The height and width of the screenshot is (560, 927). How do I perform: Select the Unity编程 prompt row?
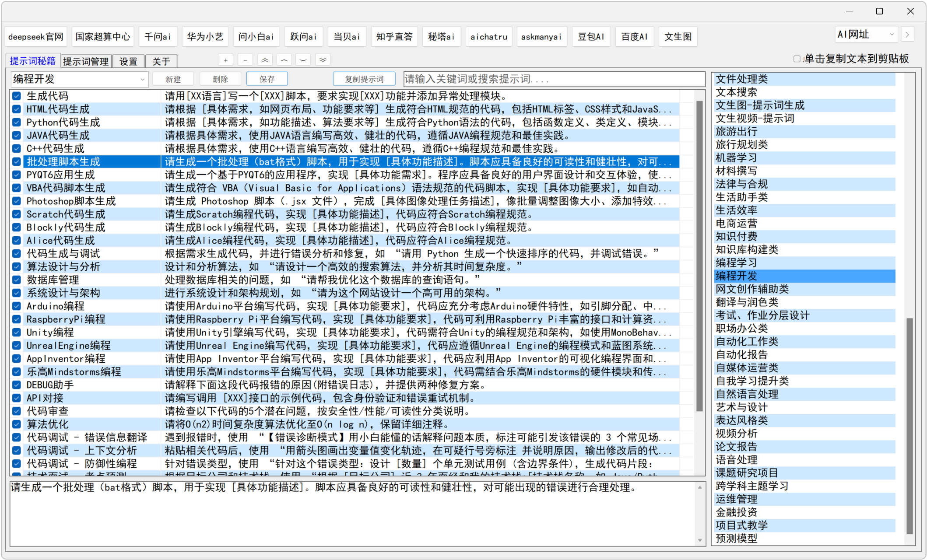point(346,332)
